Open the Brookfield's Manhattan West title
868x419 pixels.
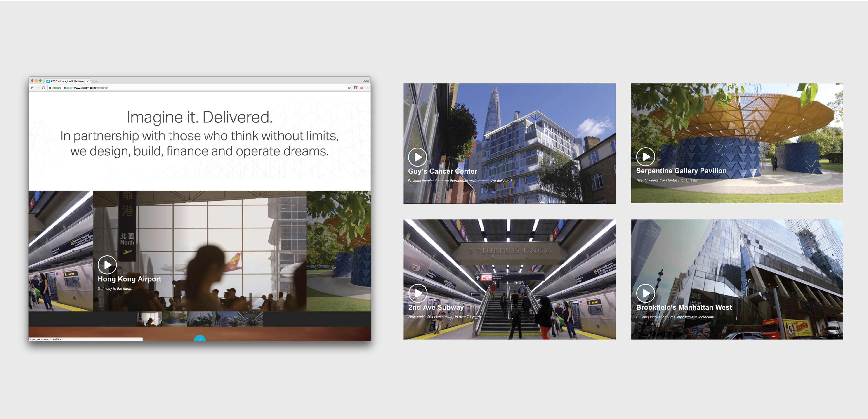[684, 307]
